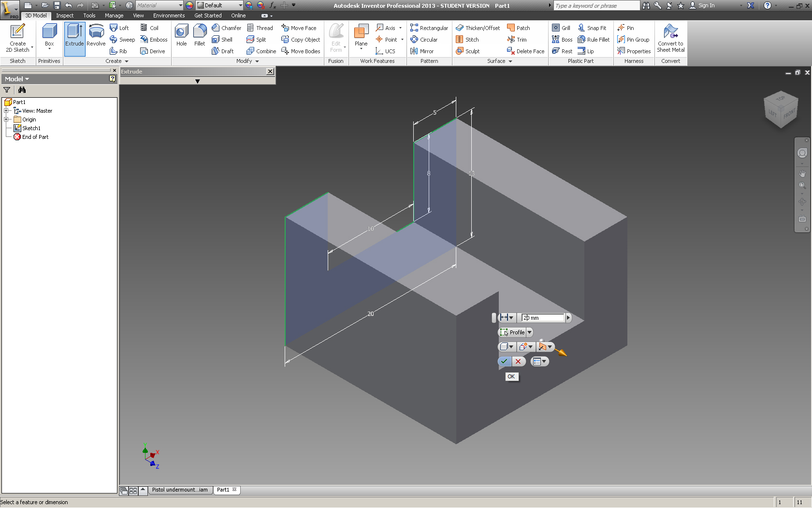Viewport: 812px width, 508px height.
Task: Open the Material combo box
Action: click(x=159, y=5)
